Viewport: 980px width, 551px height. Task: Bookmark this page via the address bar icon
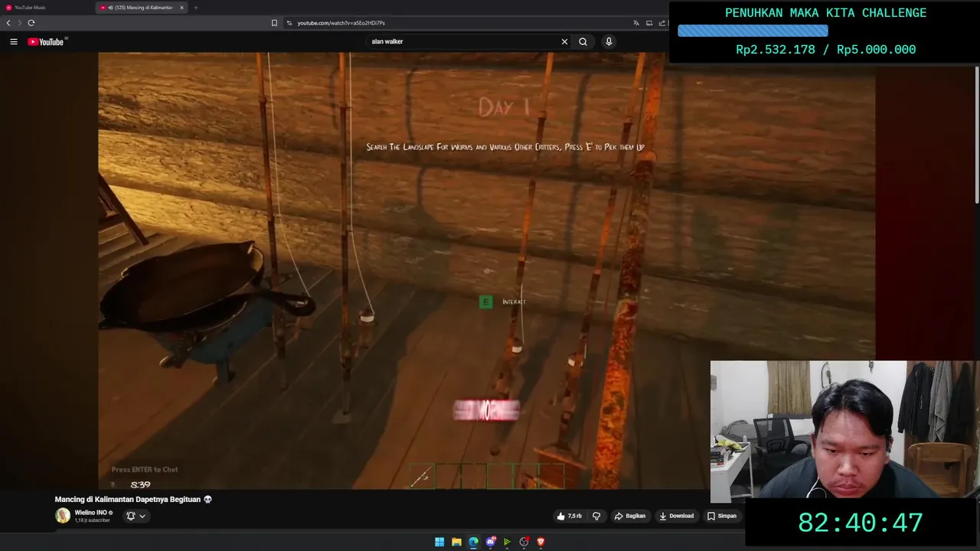tap(274, 23)
